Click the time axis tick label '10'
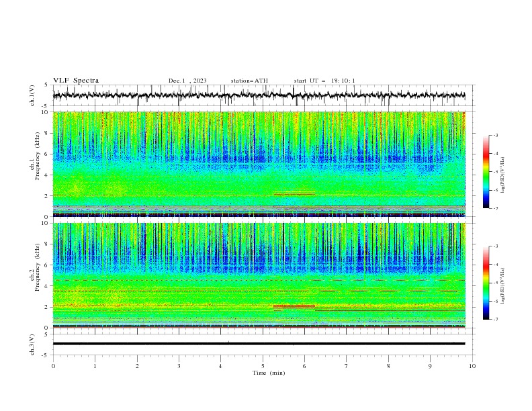This screenshot has width=532, height=411. [x=472, y=366]
